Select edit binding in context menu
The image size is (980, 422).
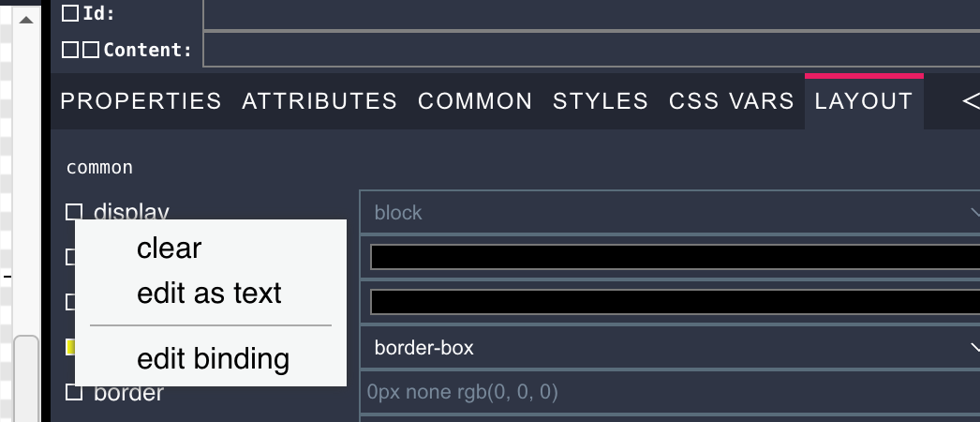click(213, 359)
